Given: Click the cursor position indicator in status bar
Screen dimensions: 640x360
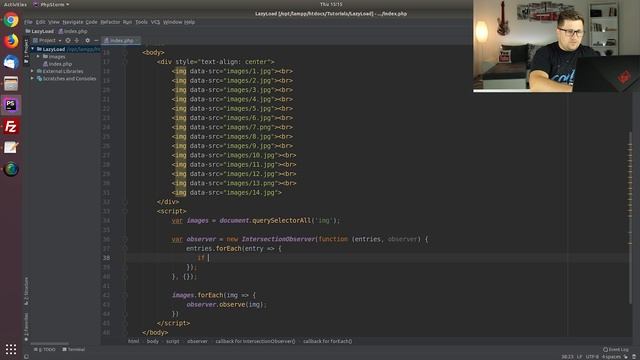Looking at the screenshot, I should tap(567, 357).
